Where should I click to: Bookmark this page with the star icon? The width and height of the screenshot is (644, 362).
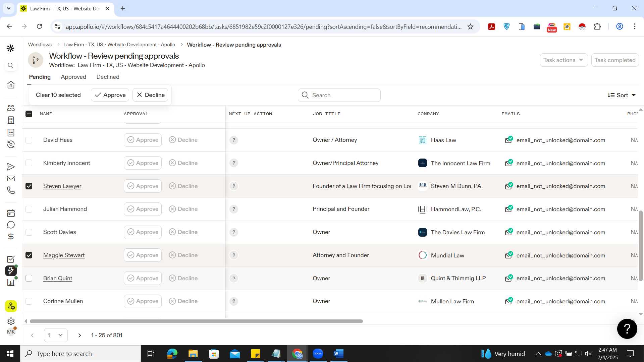click(x=470, y=26)
